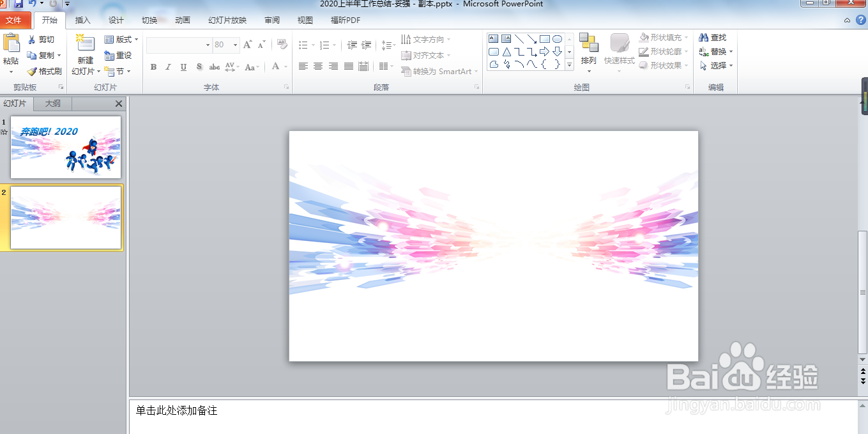Open 形状轮廓 shape outline color

point(664,52)
